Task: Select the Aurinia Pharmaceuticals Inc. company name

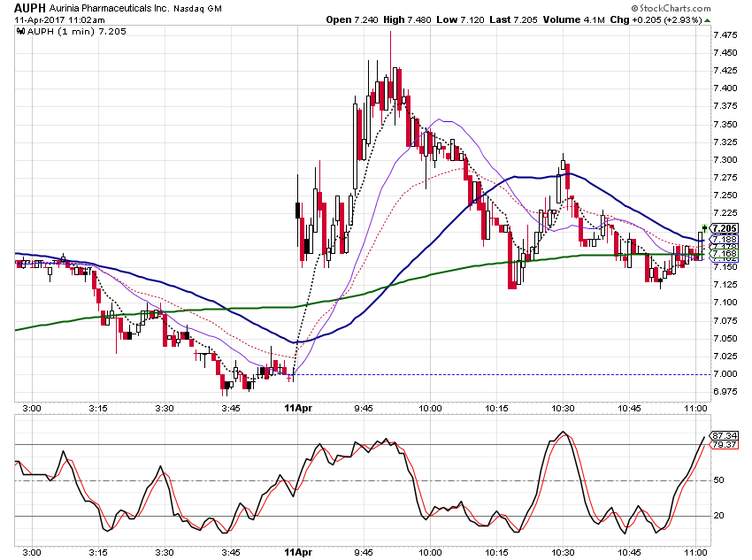Action: (x=109, y=8)
